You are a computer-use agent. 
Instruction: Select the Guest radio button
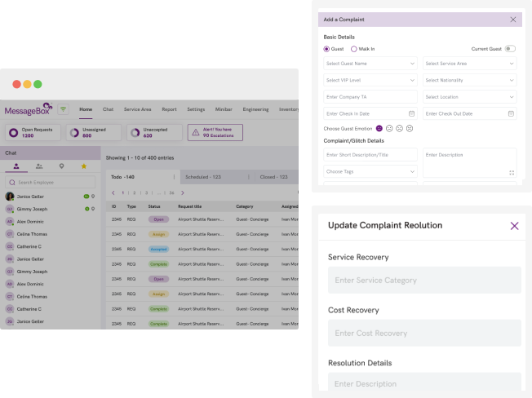[x=327, y=49]
